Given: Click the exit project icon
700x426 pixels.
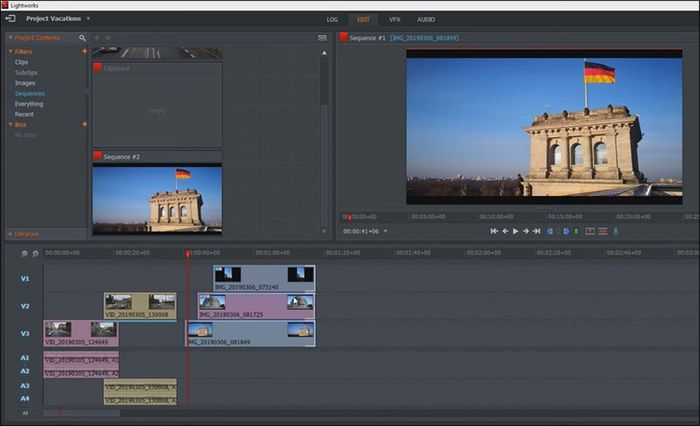Looking at the screenshot, I should tap(10, 18).
